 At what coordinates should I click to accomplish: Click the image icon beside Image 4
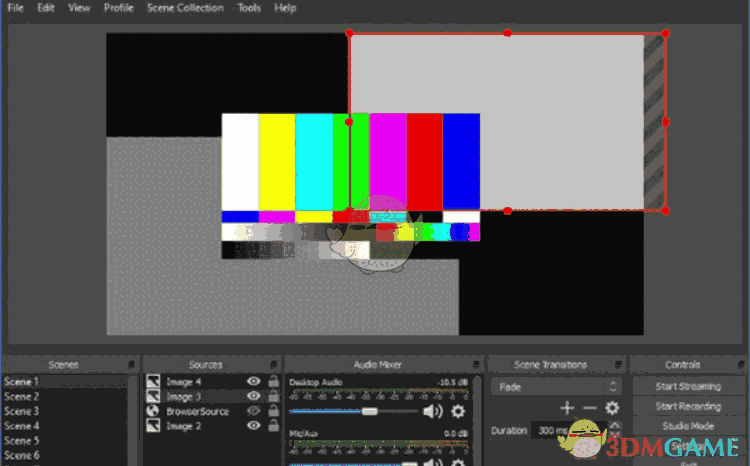coord(153,381)
